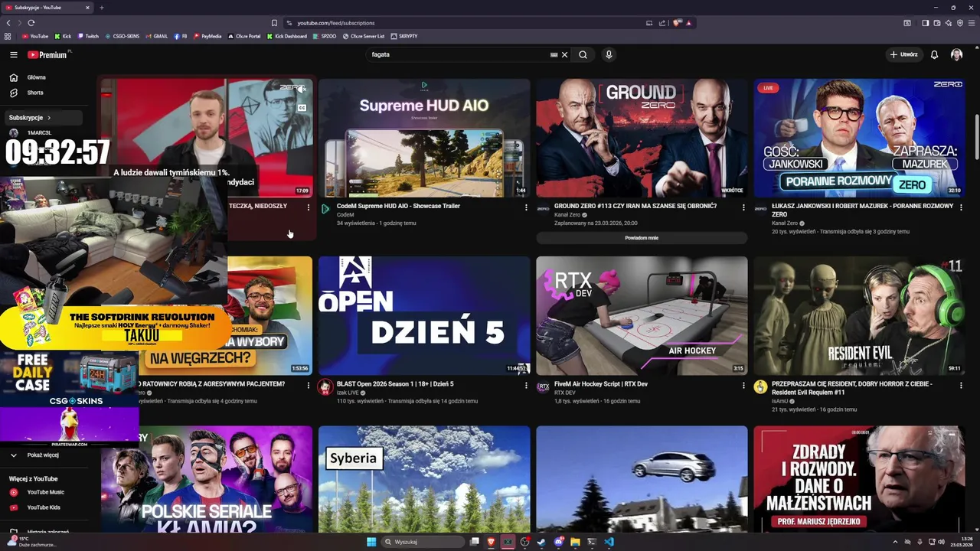
Task: Open YouTube notifications bell
Action: [934, 54]
